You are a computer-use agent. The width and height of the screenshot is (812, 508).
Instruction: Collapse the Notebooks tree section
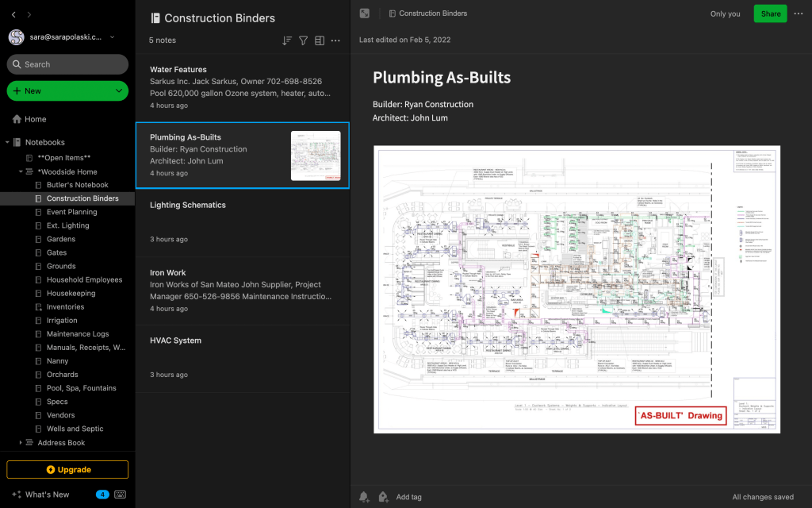coord(7,143)
